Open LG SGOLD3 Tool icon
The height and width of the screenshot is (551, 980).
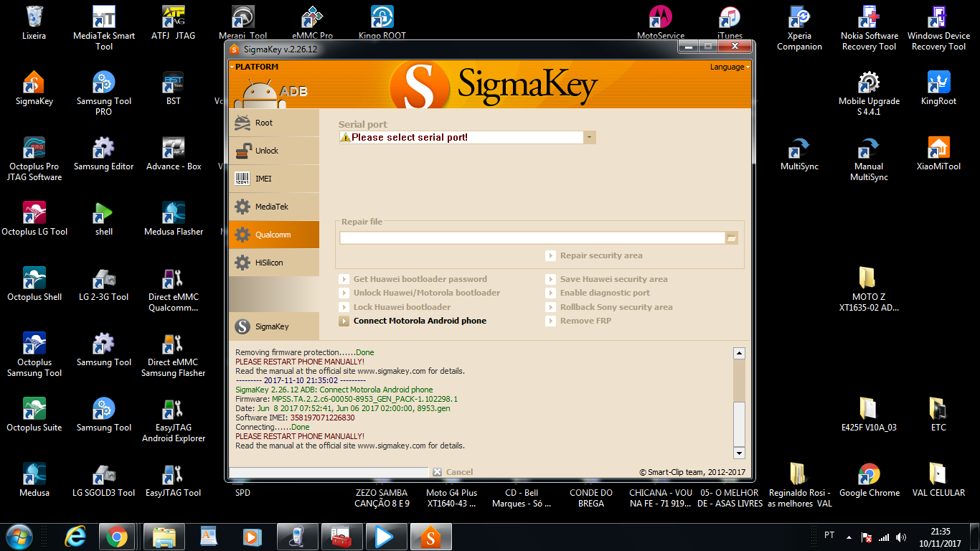coord(104,481)
